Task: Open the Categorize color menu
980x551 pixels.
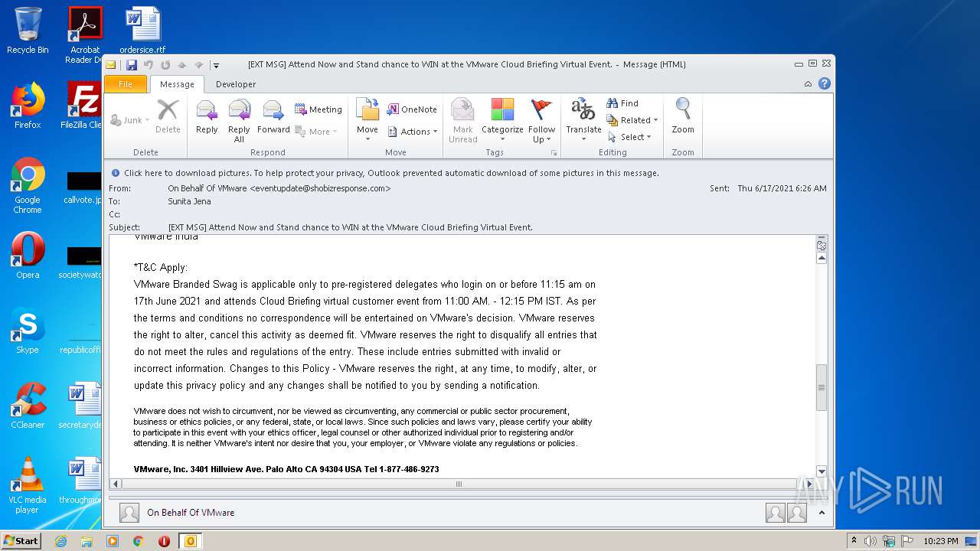Action: [x=502, y=120]
